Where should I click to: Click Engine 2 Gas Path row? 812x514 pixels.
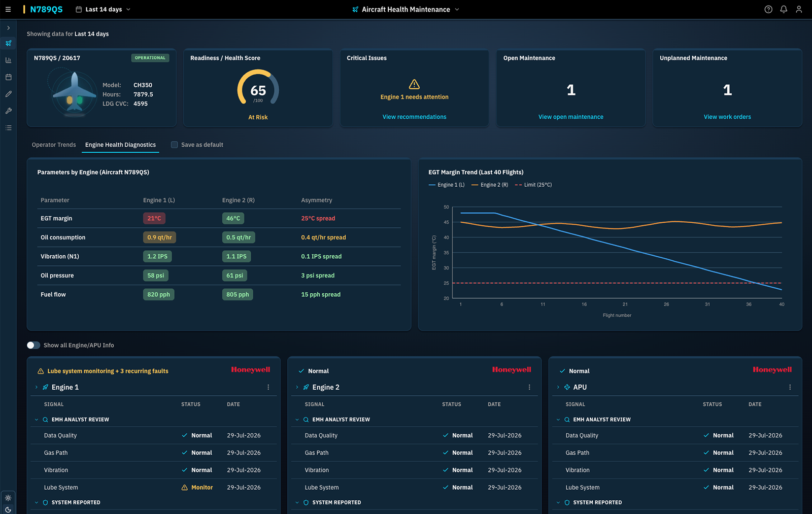click(414, 453)
